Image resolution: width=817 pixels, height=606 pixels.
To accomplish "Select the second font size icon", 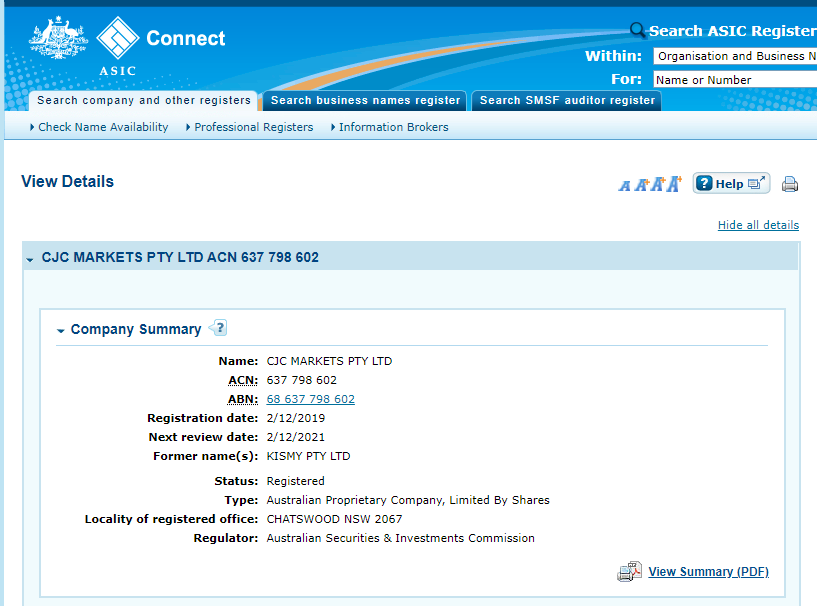I will 641,184.
